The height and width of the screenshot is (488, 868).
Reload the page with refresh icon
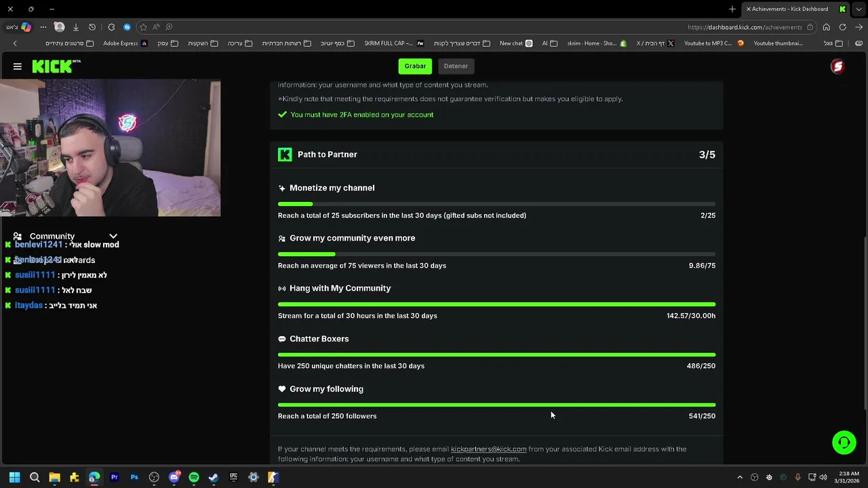pos(843,27)
